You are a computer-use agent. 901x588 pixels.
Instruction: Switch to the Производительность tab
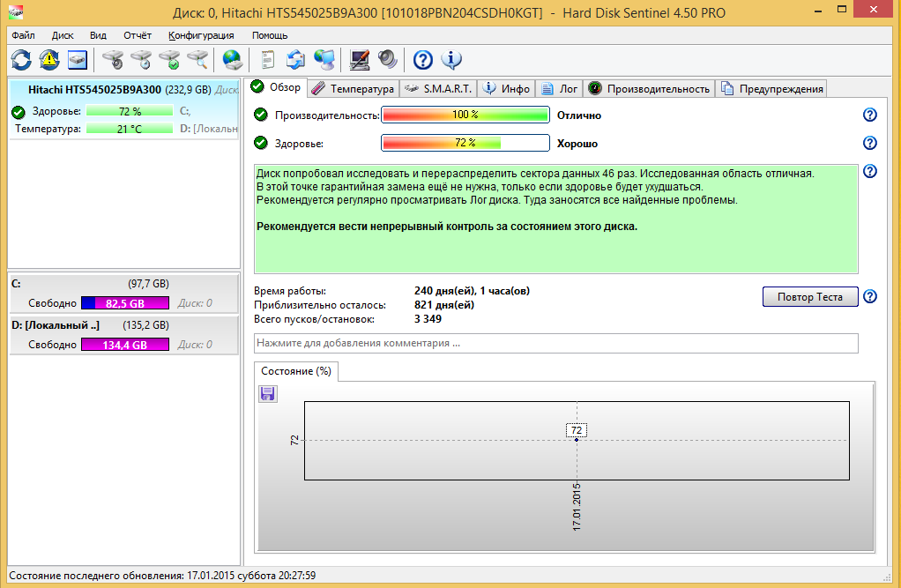click(x=650, y=89)
